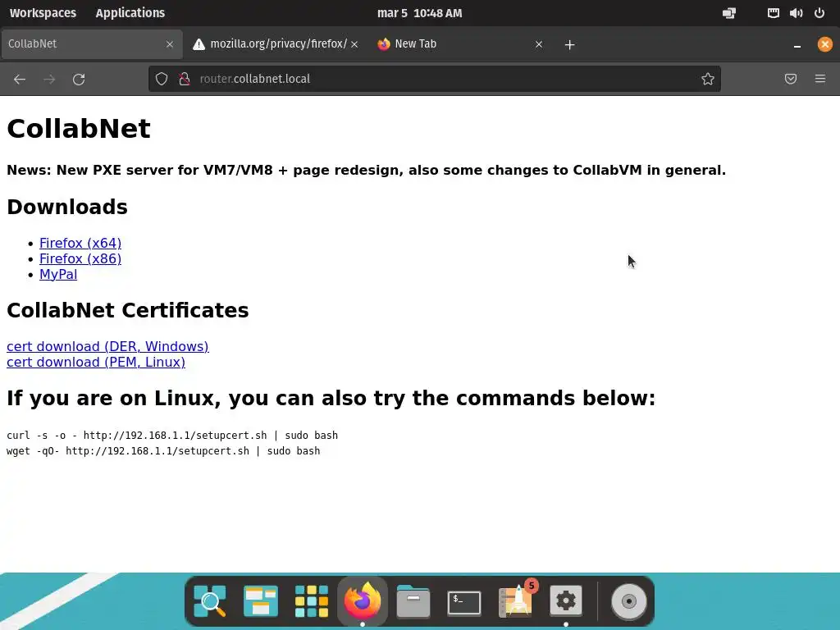This screenshot has width=840, height=630.
Task: Click the CollabNet page heading
Action: (x=79, y=129)
